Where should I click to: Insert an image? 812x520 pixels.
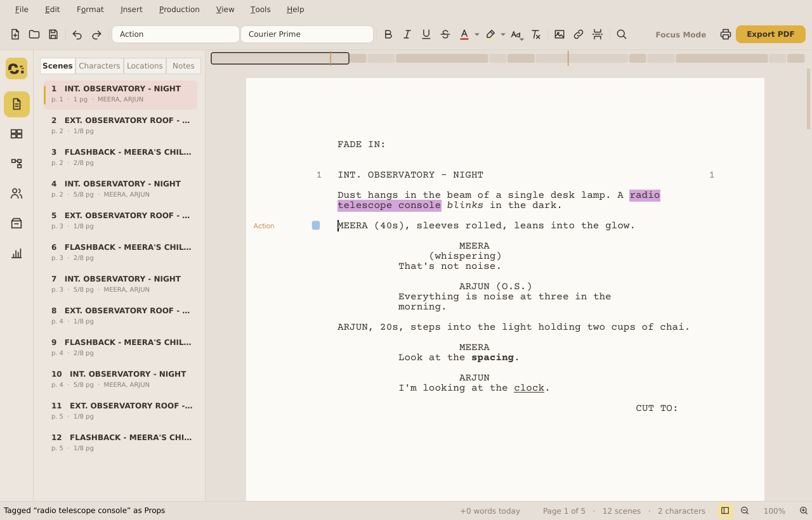[x=560, y=34]
